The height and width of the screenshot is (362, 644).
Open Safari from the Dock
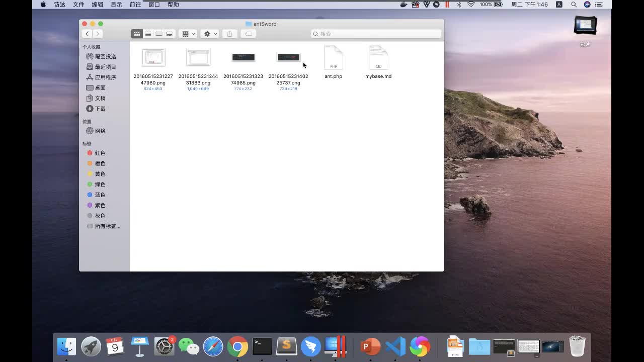pos(213,346)
